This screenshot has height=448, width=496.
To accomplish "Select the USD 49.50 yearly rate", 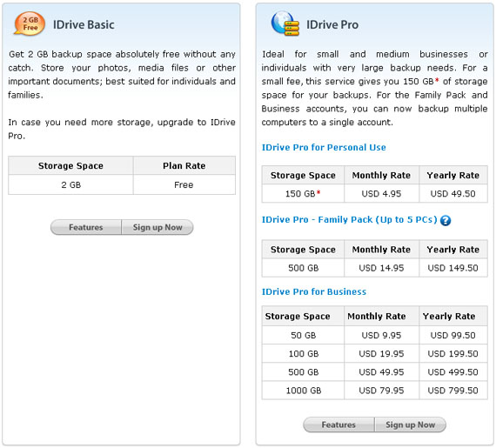I will tap(453, 193).
